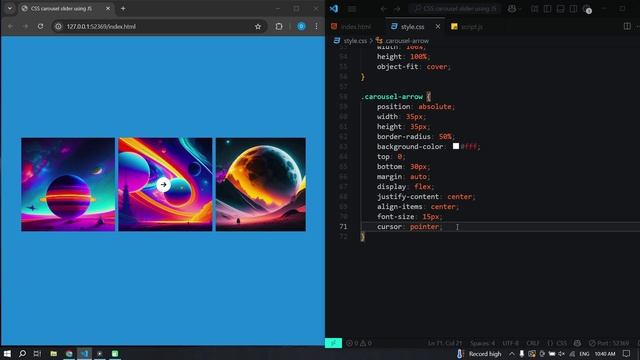Screen dimensions: 640x360
Task: Go back in VS Code navigation history
Action: click(383, 9)
